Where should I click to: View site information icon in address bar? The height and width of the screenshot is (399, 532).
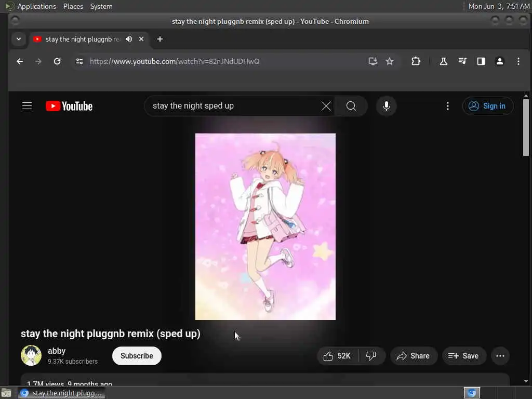(x=79, y=61)
